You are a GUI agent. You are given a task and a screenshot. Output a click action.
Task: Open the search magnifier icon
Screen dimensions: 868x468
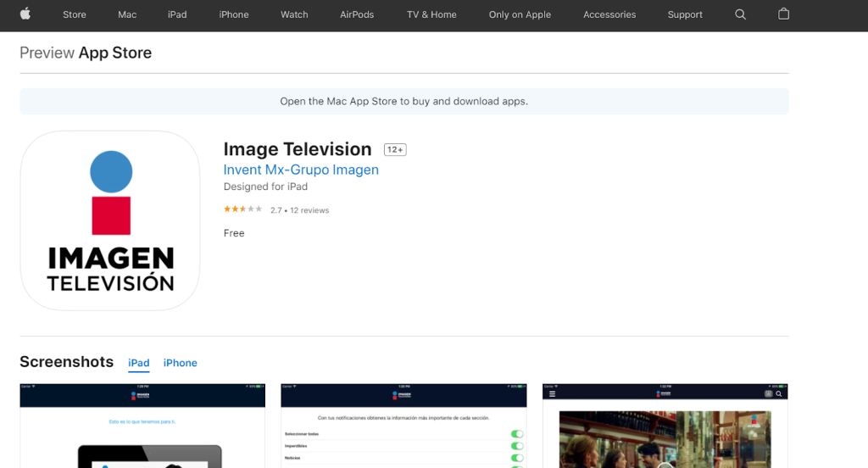(x=740, y=14)
